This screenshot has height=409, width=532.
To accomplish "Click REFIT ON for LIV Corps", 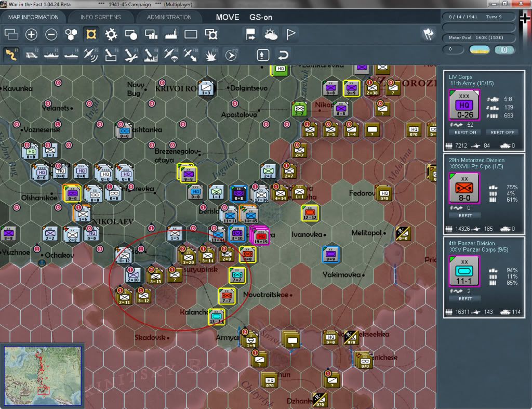I will 465,133.
